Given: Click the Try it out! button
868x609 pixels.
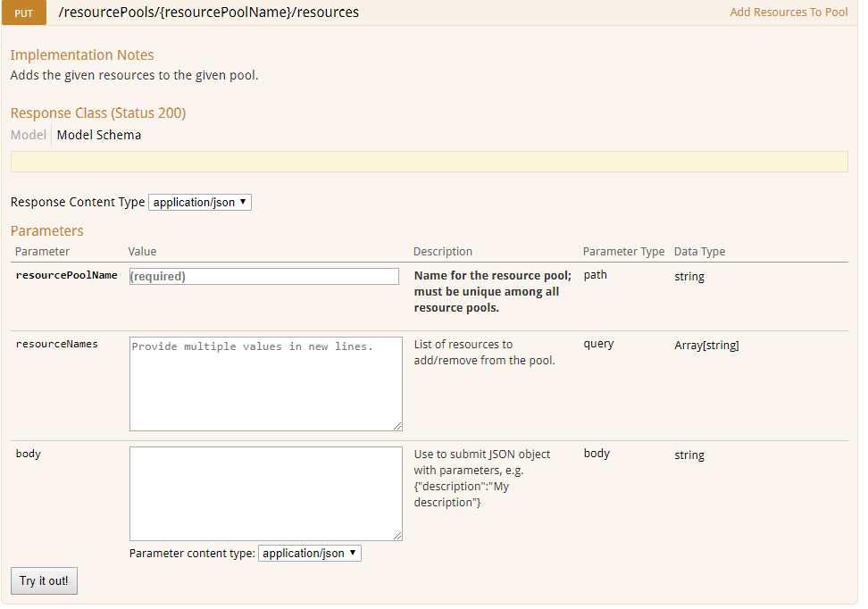Looking at the screenshot, I should tap(43, 580).
